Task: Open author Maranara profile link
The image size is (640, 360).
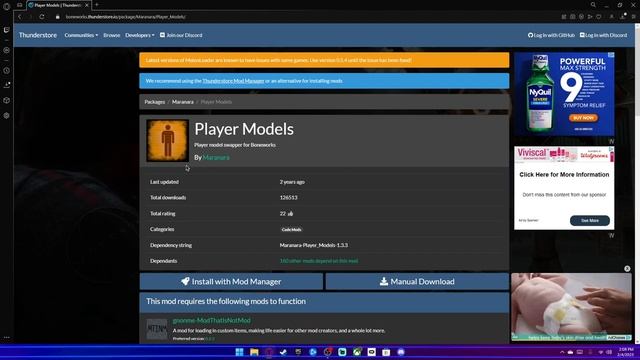Action: (216, 157)
